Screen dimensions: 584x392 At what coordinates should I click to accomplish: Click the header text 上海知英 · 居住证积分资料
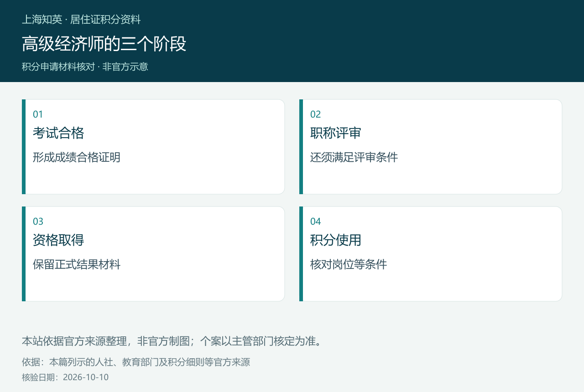(81, 20)
